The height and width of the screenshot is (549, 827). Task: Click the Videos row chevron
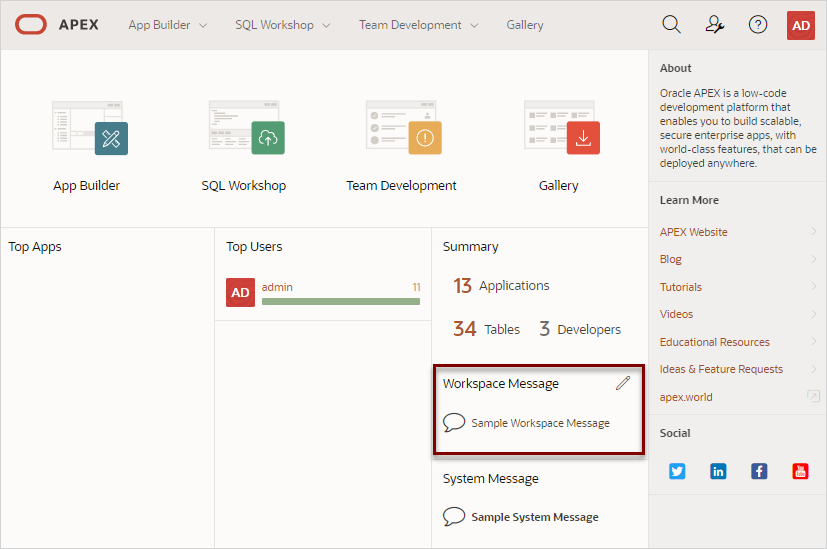point(814,313)
